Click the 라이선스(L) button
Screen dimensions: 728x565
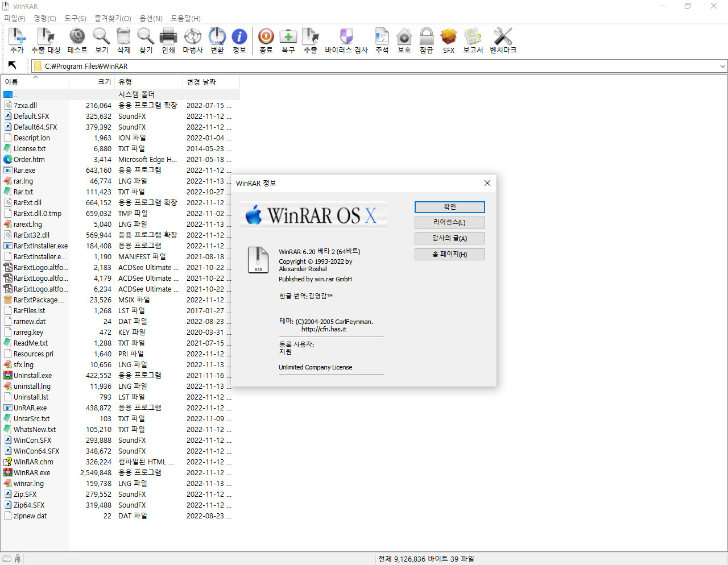tap(450, 223)
